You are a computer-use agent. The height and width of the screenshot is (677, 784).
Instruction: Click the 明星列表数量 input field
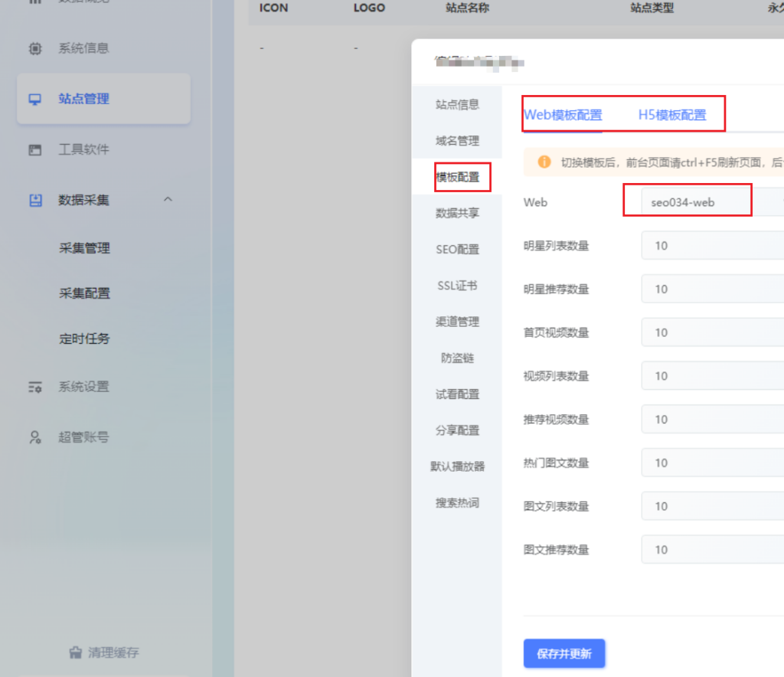pyautogui.click(x=710, y=246)
